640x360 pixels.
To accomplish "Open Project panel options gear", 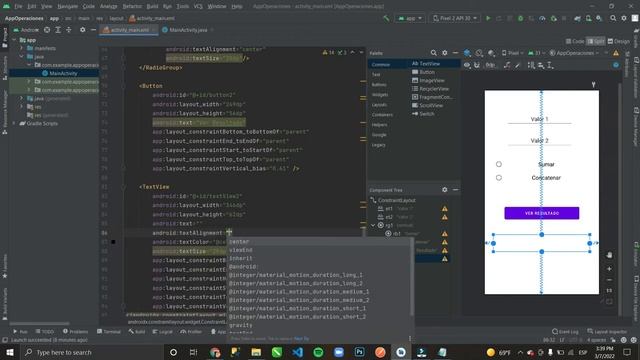I will [x=82, y=30].
